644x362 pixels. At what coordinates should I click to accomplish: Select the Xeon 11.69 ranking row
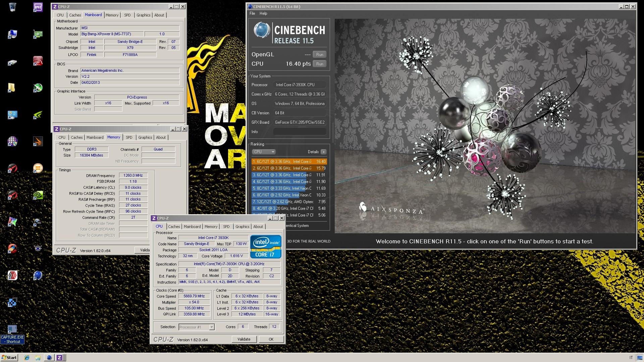[289, 188]
